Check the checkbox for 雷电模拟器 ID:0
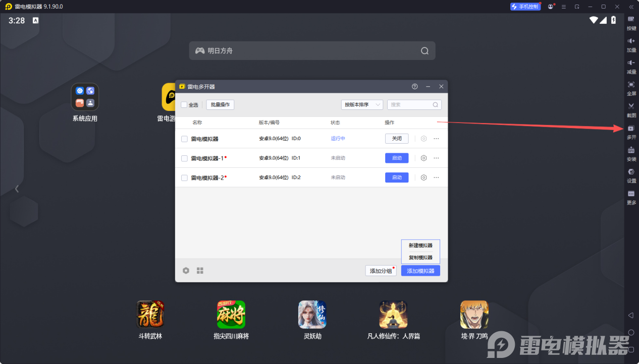 coord(184,139)
